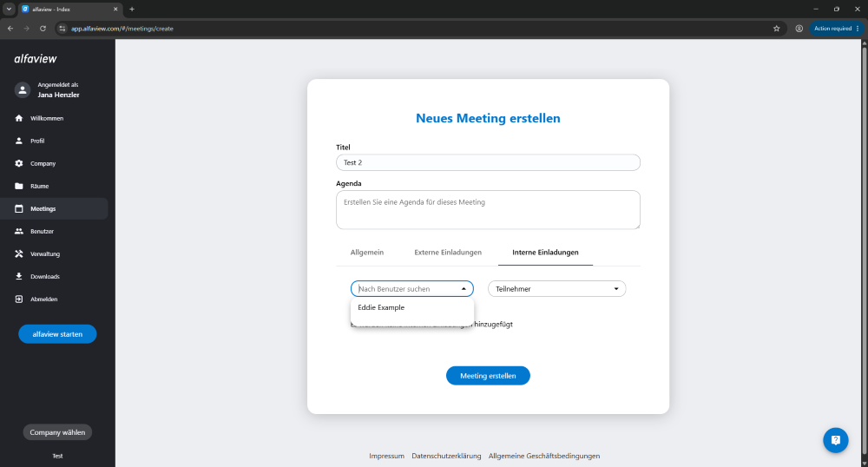868x467 pixels.
Task: Open the Datenschutzerklärung link
Action: pyautogui.click(x=446, y=456)
